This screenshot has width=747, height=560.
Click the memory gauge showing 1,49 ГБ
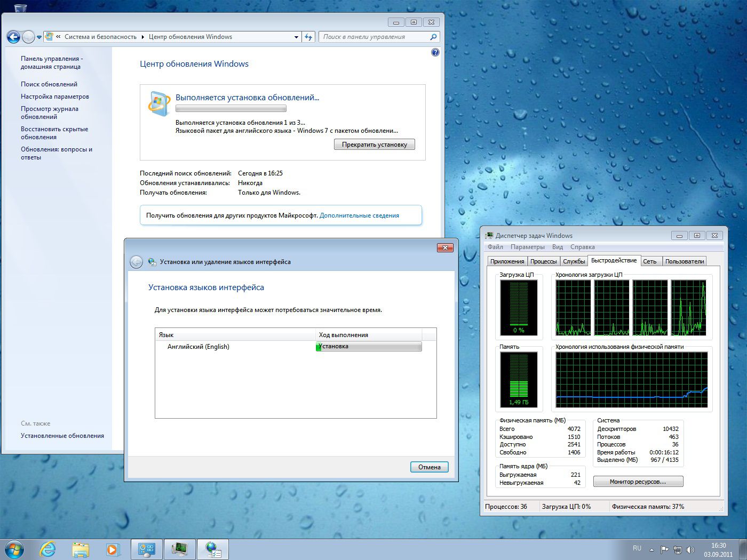tap(519, 380)
